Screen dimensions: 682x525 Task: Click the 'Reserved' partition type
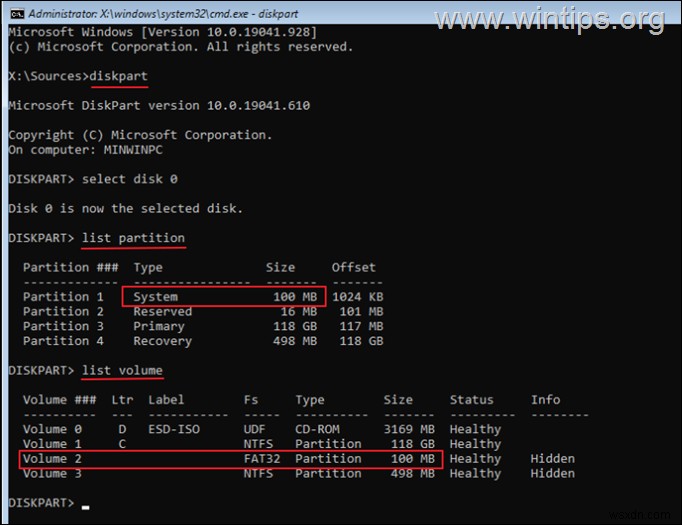tap(163, 312)
